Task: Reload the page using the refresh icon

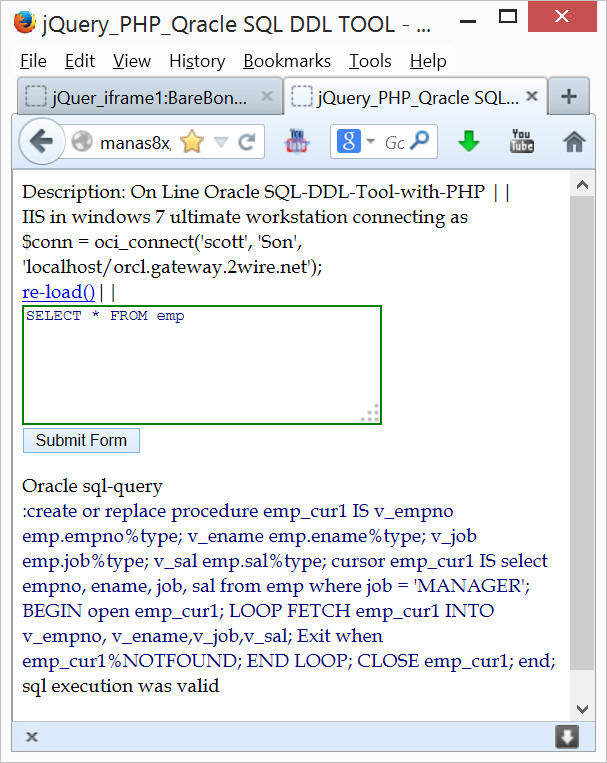Action: 246,142
